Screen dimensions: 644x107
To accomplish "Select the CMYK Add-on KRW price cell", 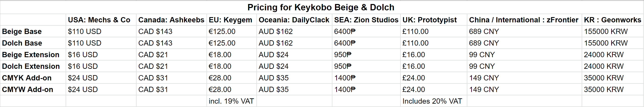I will coord(604,78).
